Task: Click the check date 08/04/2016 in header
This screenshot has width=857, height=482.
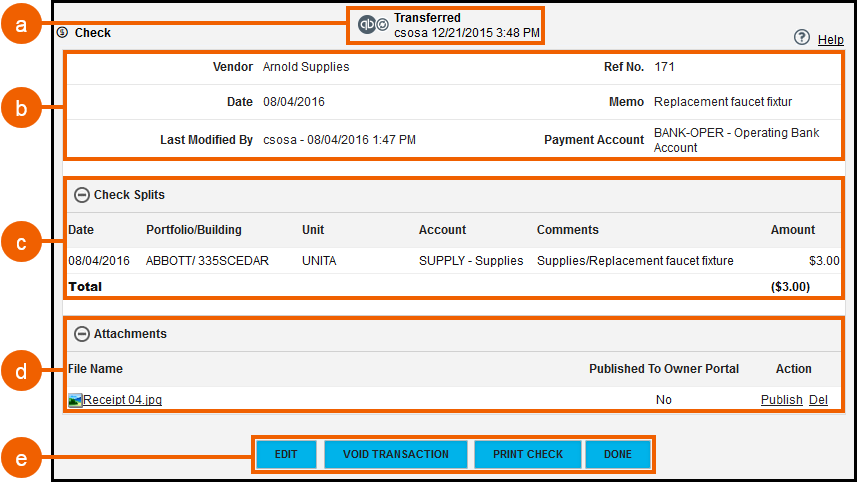Action: (294, 102)
